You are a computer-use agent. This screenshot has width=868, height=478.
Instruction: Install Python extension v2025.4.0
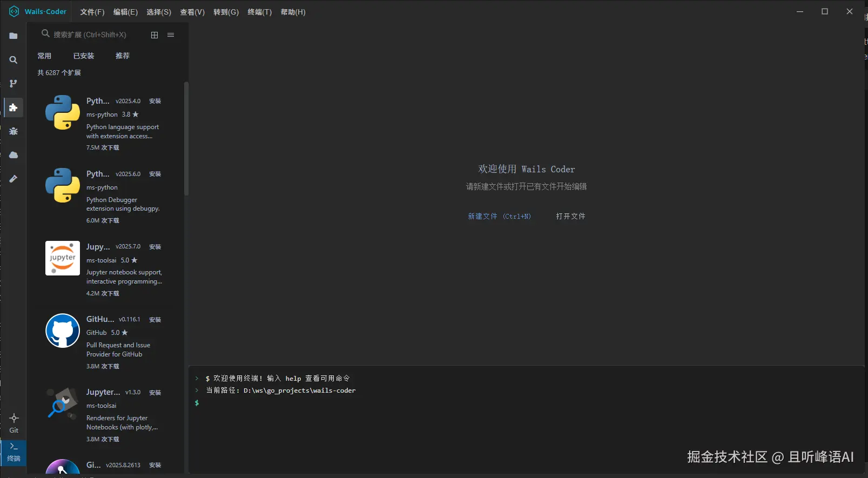point(155,101)
